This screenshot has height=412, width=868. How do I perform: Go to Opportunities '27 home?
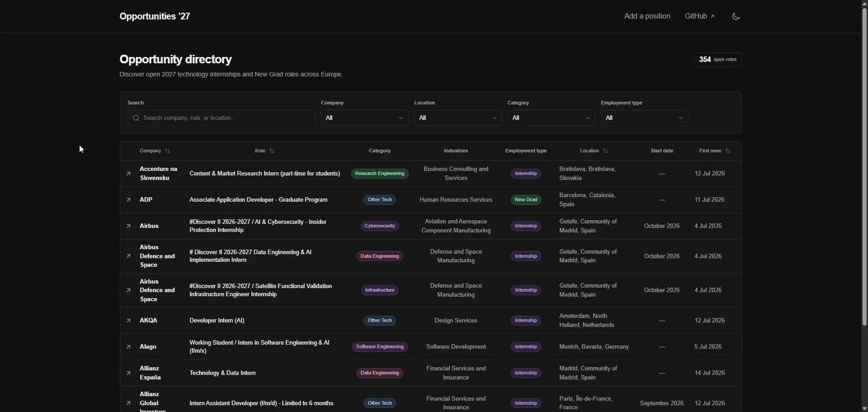pos(155,16)
